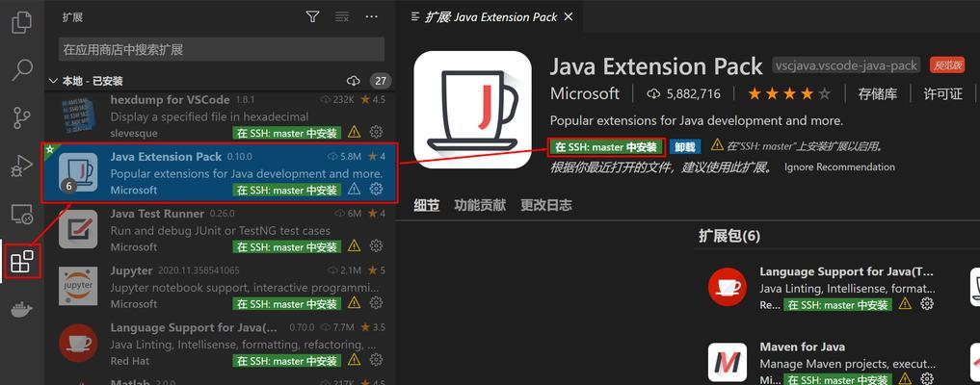This screenshot has height=385, width=980.
Task: Open the extensions panel more actions menu
Action: (x=371, y=17)
